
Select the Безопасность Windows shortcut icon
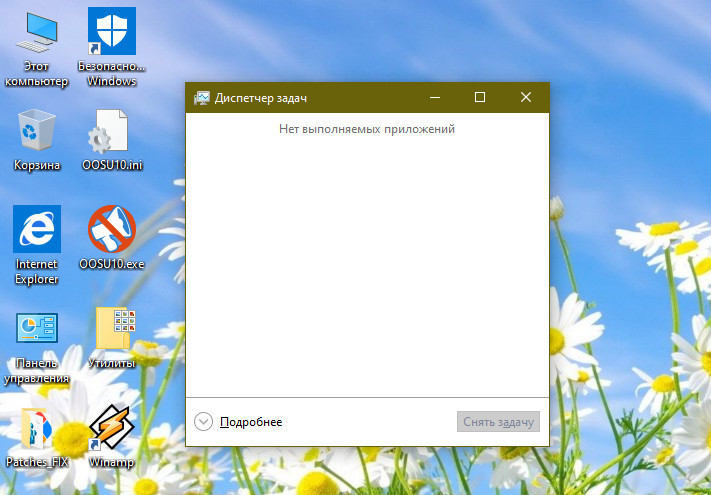[112, 31]
